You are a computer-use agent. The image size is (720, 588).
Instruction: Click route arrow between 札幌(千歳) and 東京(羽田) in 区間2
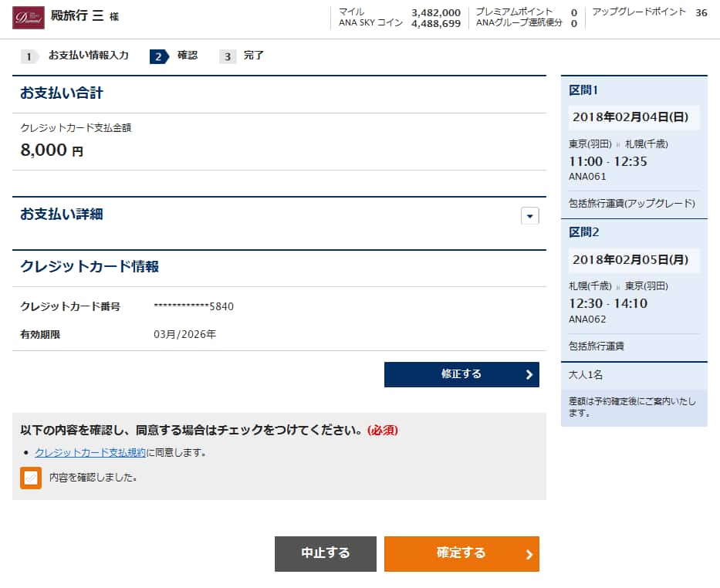(x=618, y=286)
